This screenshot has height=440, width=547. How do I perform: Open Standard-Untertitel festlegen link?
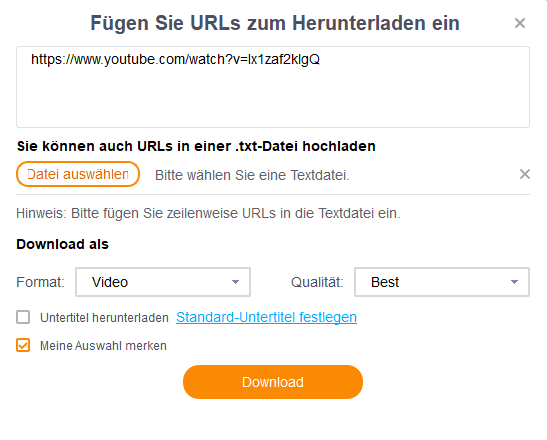pyautogui.click(x=267, y=318)
